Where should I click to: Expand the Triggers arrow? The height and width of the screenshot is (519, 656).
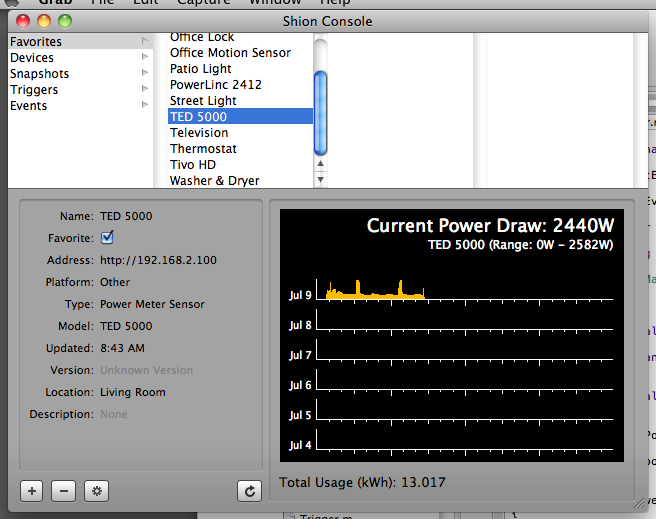coord(145,88)
